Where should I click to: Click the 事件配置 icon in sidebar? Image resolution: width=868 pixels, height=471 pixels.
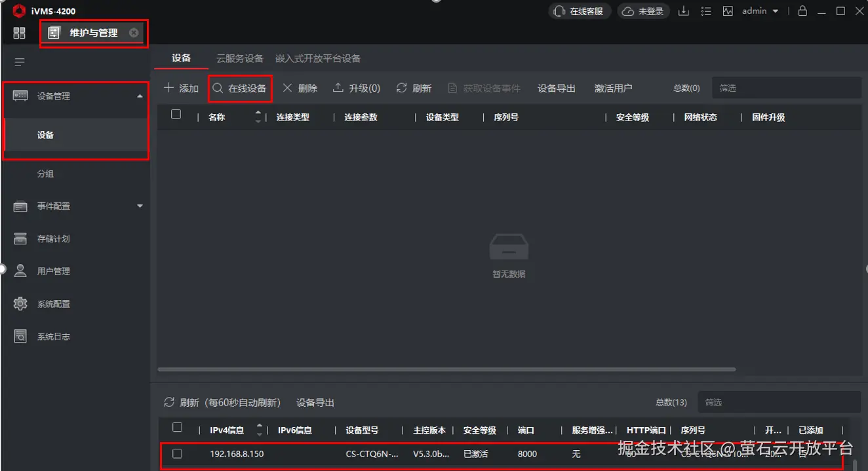tap(20, 206)
